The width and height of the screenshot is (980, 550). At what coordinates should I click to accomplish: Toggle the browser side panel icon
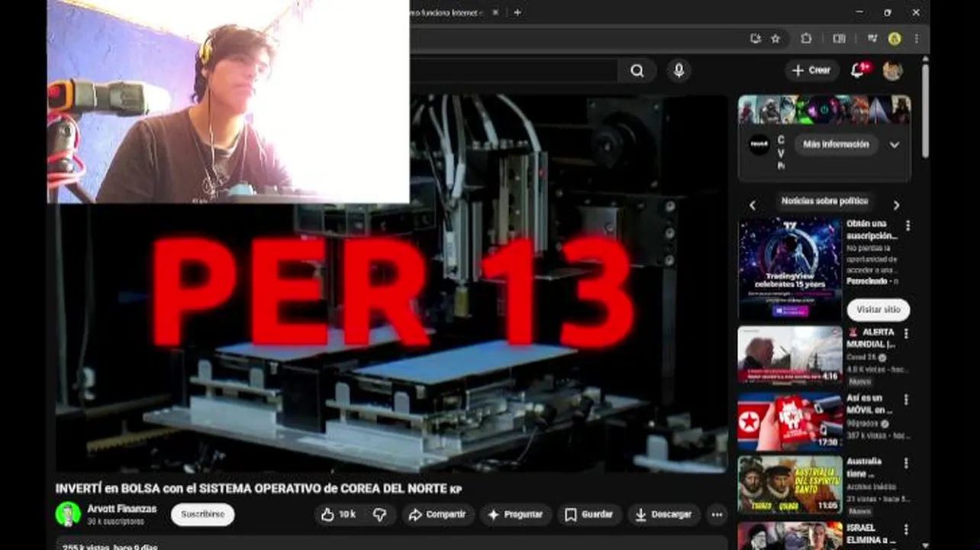(839, 38)
